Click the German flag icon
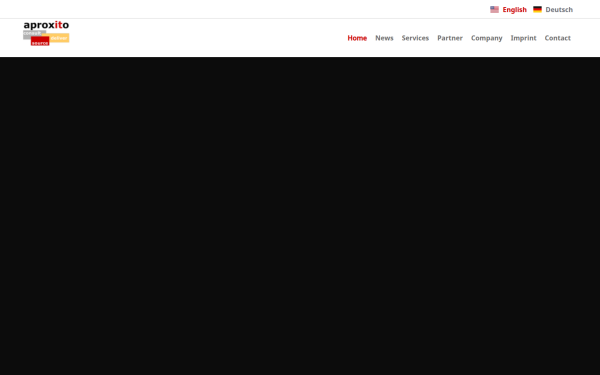Image resolution: width=600 pixels, height=375 pixels. pyautogui.click(x=537, y=10)
